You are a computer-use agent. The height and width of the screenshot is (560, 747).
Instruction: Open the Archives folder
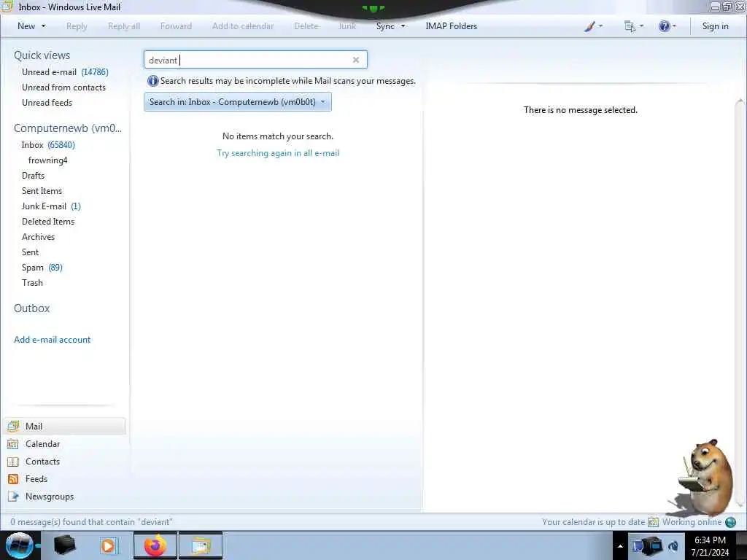38,237
